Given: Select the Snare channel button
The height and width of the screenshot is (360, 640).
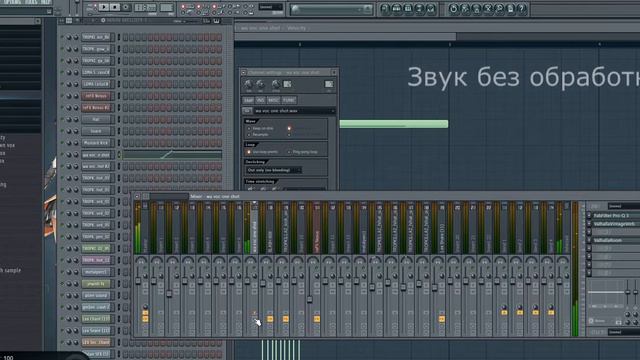Looking at the screenshot, I should point(96,131).
